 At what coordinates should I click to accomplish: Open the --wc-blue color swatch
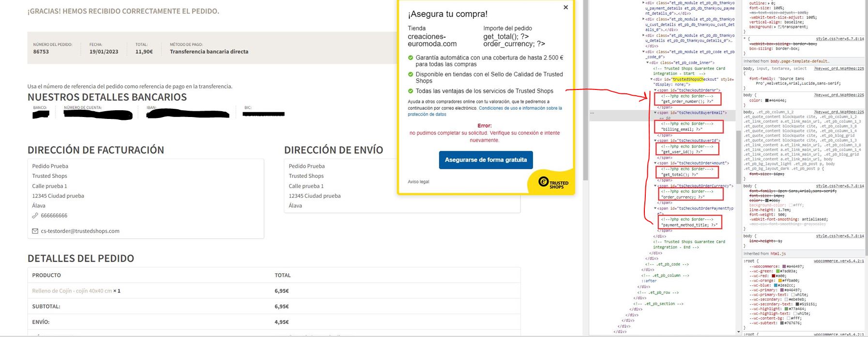coord(776,285)
